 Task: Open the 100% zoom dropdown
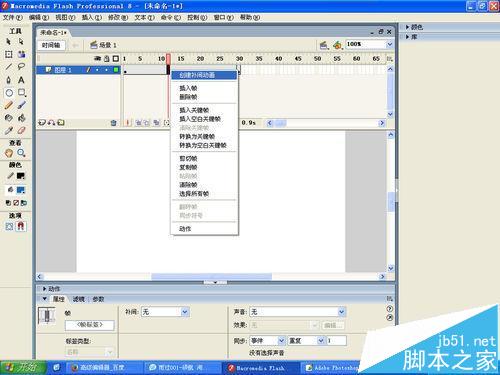pyautogui.click(x=389, y=44)
